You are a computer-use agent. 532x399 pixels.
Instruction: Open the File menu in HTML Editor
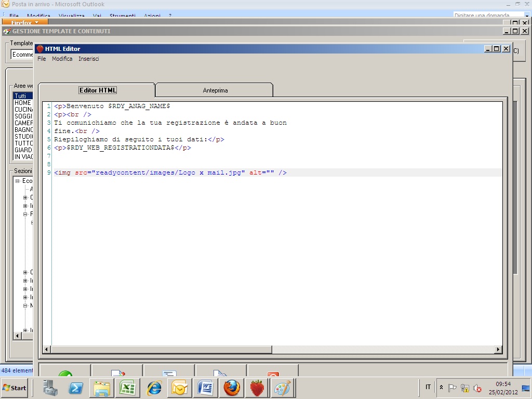coord(42,59)
